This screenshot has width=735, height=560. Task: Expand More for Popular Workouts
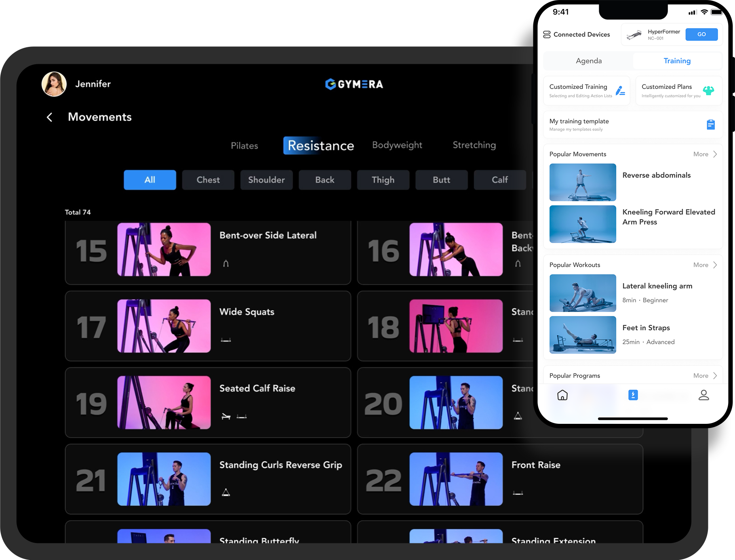(705, 265)
